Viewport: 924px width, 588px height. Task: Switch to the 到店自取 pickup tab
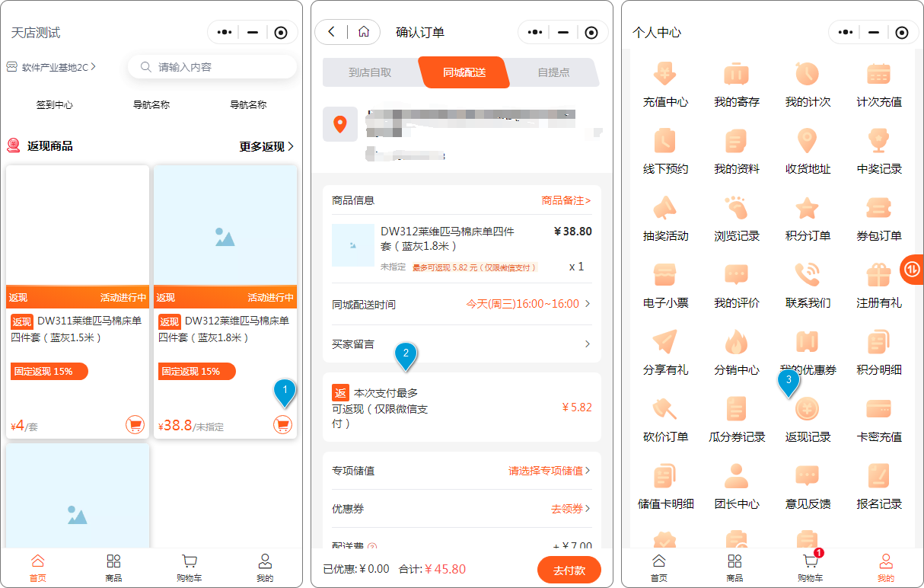coord(370,72)
